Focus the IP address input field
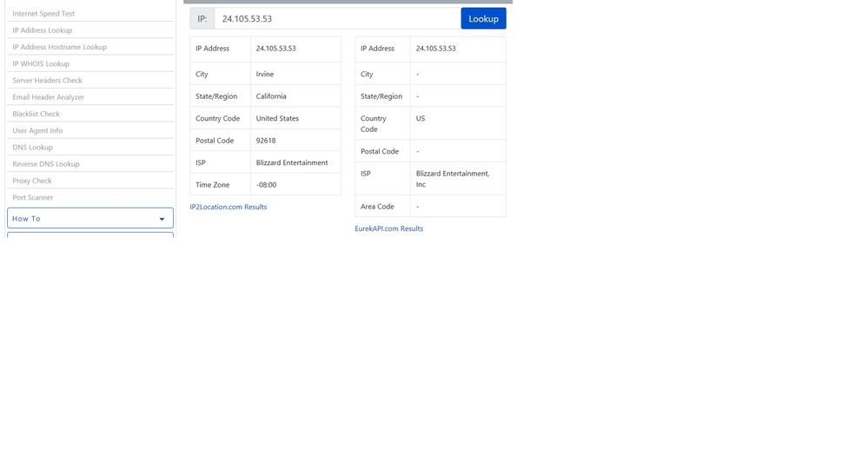The height and width of the screenshot is (468, 868). [337, 18]
